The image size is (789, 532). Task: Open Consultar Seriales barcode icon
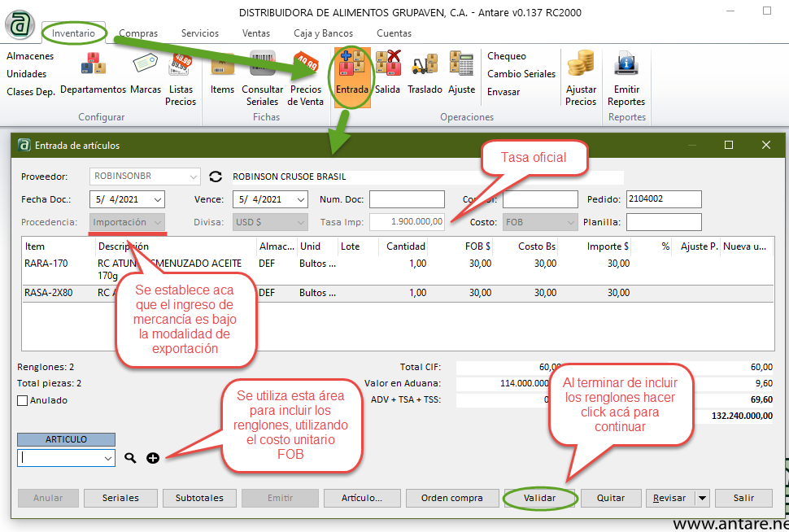(x=263, y=64)
